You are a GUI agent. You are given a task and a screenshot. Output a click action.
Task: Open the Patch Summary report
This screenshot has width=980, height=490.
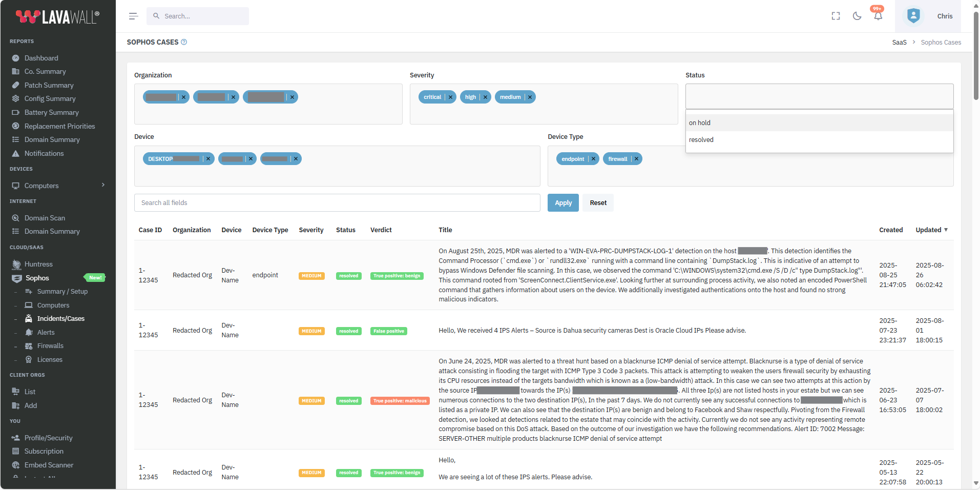(49, 85)
